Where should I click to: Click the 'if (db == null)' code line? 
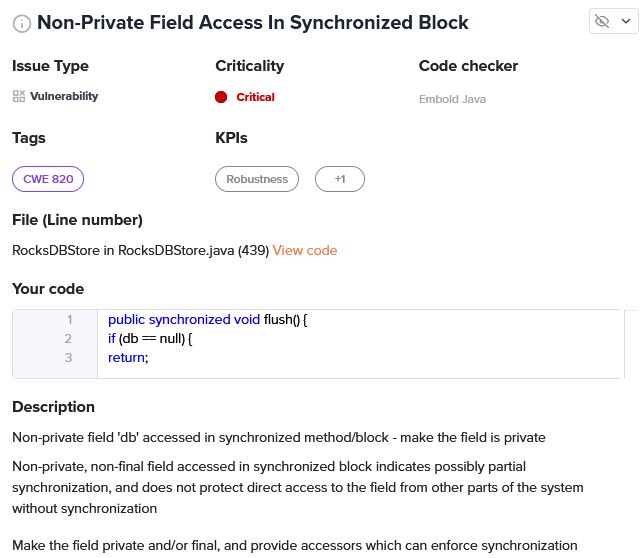pos(150,339)
